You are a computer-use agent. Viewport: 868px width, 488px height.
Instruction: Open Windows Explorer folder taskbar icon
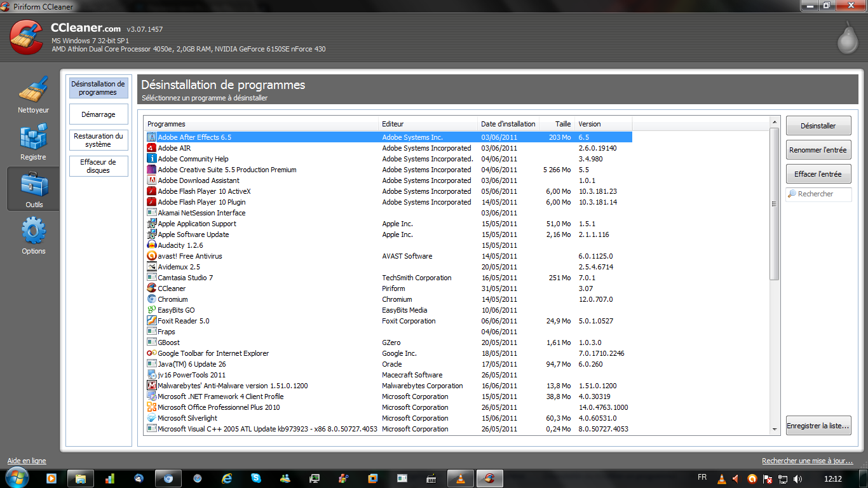[81, 478]
